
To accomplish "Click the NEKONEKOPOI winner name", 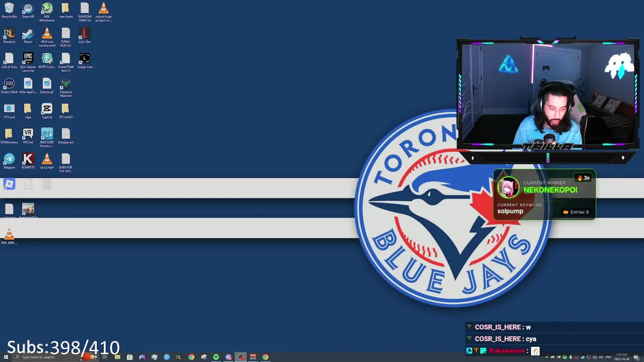I will pyautogui.click(x=550, y=190).
